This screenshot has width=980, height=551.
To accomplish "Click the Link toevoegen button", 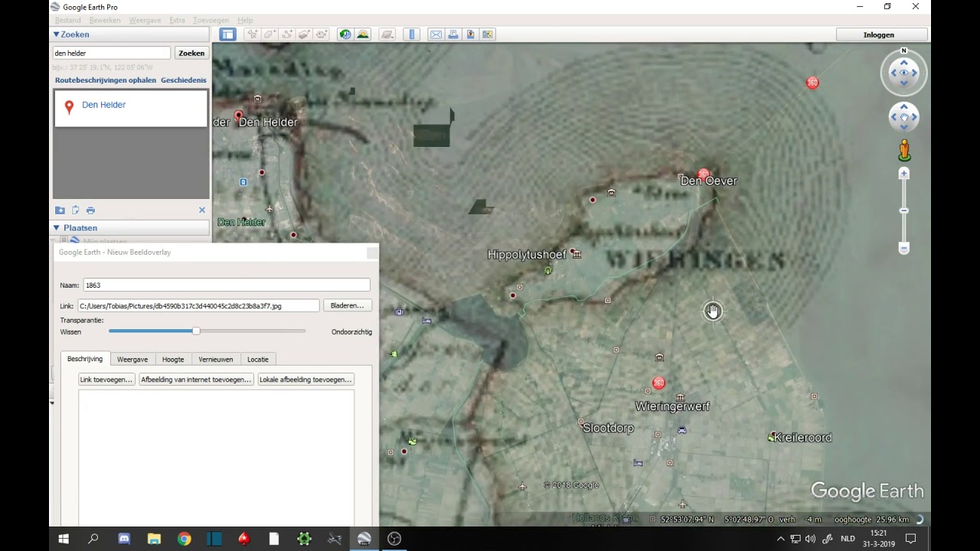I will coord(106,380).
